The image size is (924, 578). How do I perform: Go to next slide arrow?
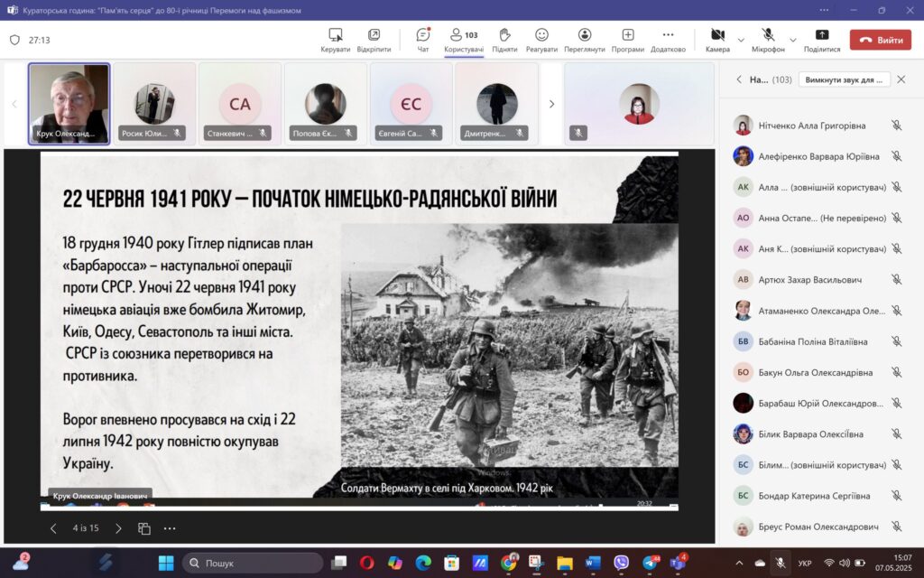[118, 528]
